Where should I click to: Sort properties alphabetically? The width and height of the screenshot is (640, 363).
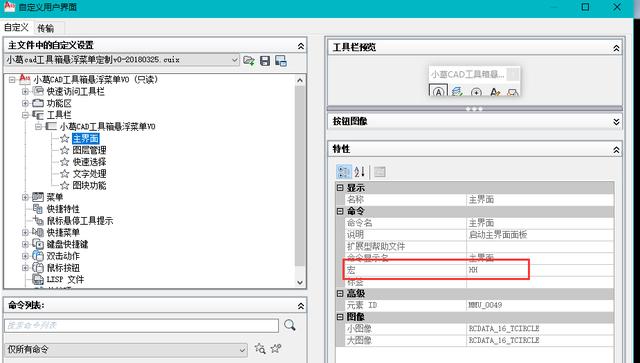click(360, 172)
